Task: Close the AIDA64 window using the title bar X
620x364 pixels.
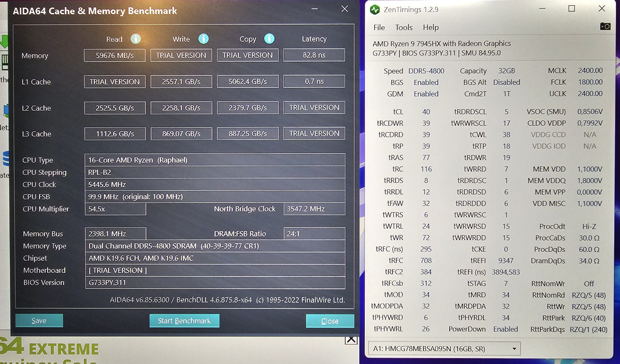Action: click(345, 9)
